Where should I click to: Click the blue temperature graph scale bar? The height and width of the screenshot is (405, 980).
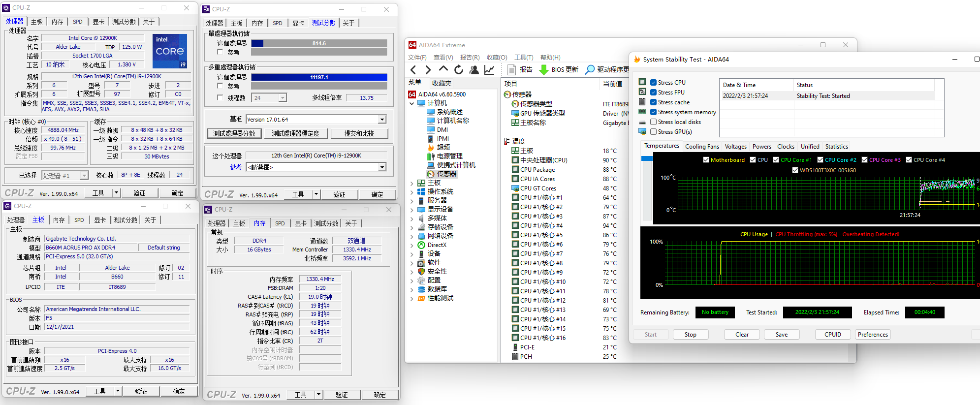647,158
